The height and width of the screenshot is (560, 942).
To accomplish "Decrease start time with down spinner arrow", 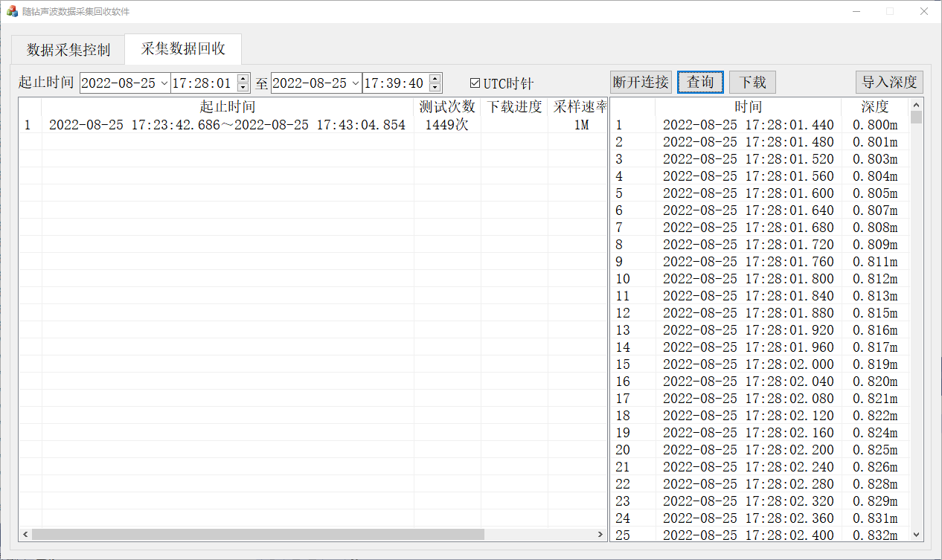I will [x=243, y=88].
